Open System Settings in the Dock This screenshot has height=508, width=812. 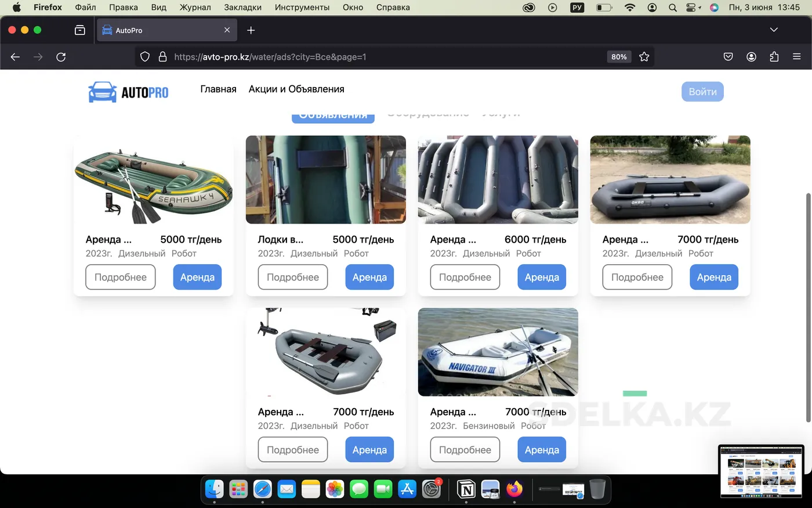(432, 489)
